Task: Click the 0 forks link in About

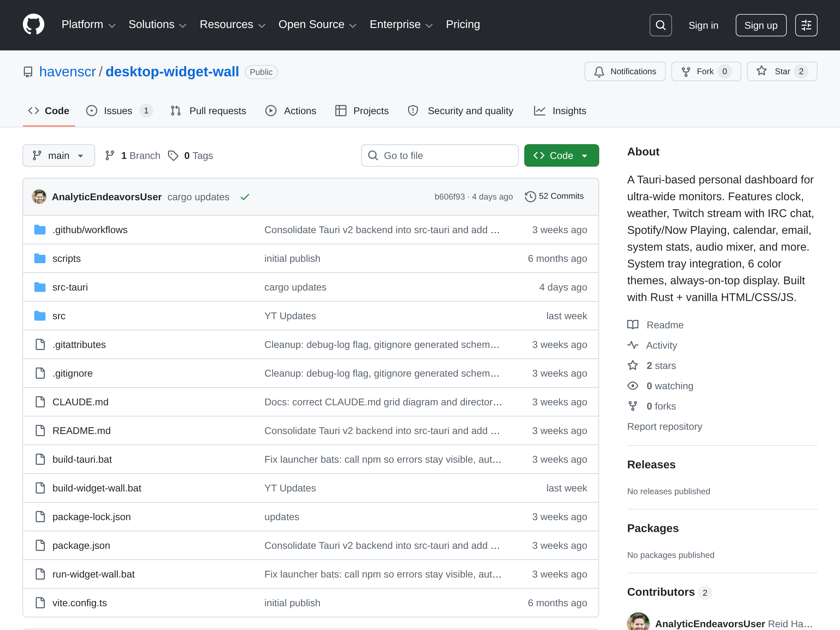Action: click(652, 406)
